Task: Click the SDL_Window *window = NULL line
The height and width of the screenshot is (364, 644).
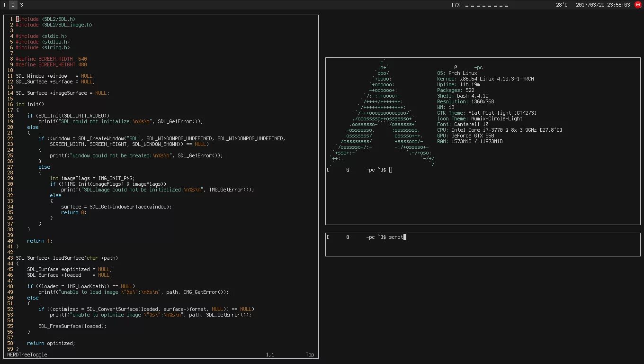Action: pyautogui.click(x=55, y=76)
